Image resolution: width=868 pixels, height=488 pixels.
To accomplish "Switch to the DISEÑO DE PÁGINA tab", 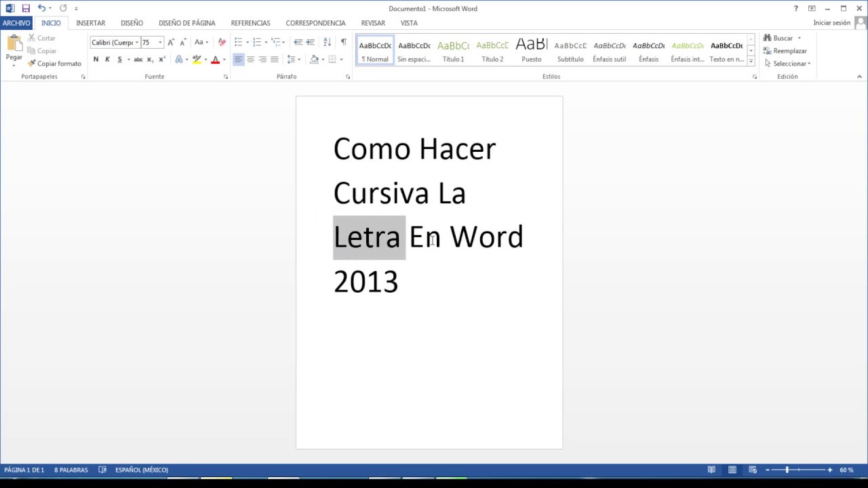I will (187, 23).
